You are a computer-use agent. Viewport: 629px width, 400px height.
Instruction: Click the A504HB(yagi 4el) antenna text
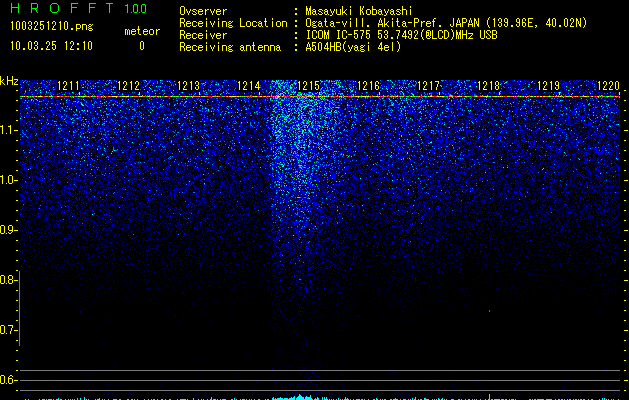(353, 47)
